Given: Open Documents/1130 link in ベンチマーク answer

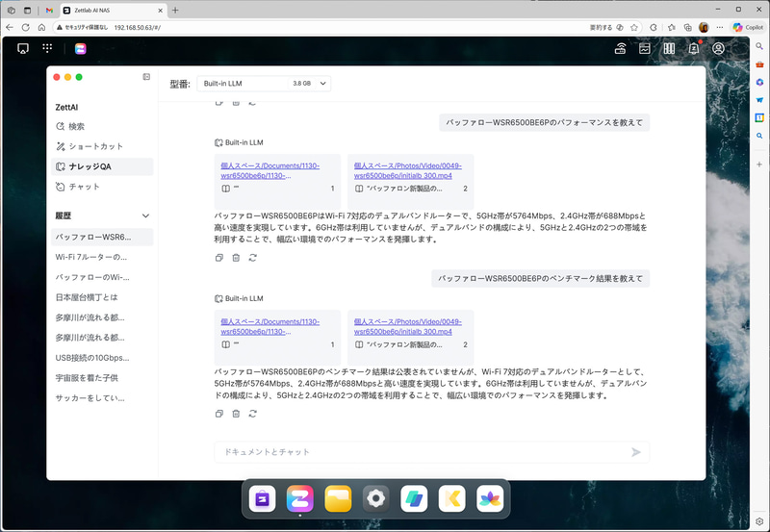Looking at the screenshot, I should click(x=270, y=327).
